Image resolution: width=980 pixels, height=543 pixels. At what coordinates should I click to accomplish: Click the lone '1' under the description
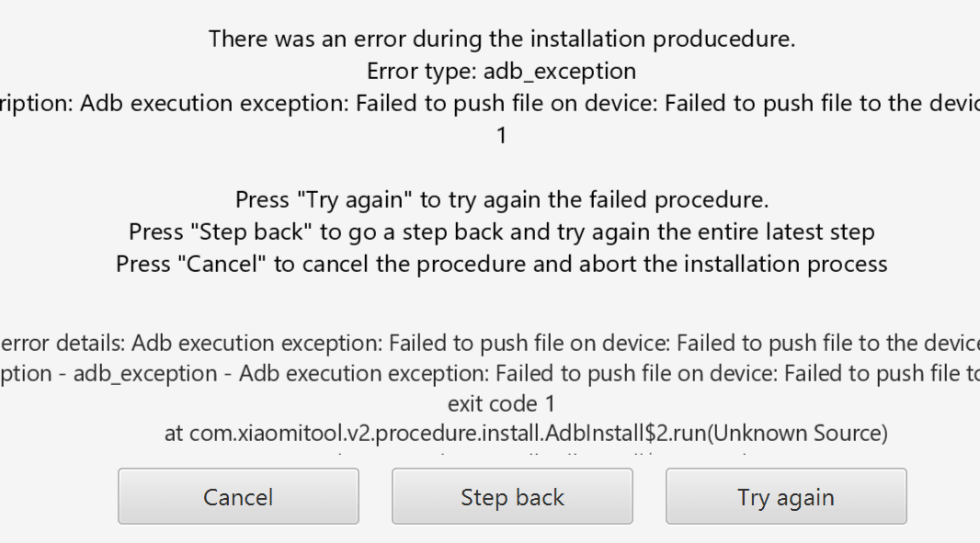501,136
